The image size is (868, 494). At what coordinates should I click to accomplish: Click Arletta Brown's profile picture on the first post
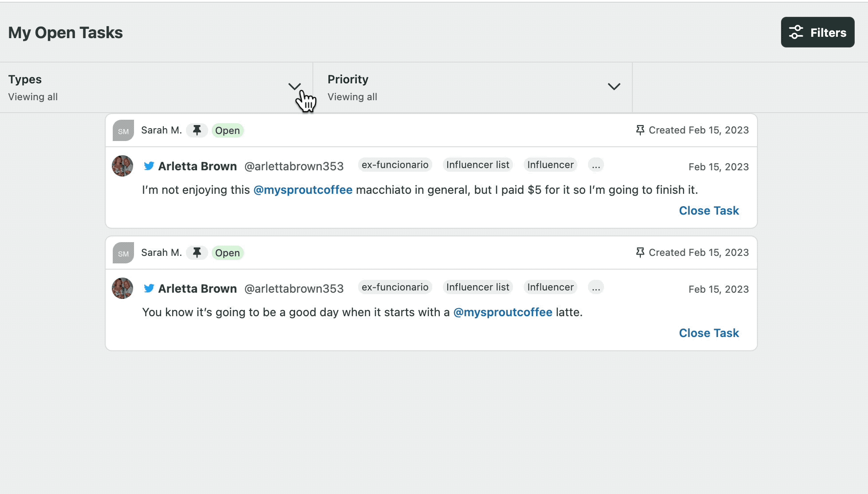click(x=122, y=166)
